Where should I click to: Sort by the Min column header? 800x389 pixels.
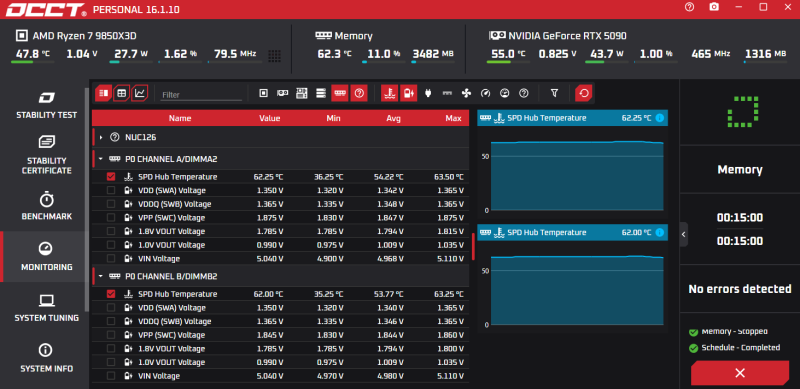click(333, 118)
